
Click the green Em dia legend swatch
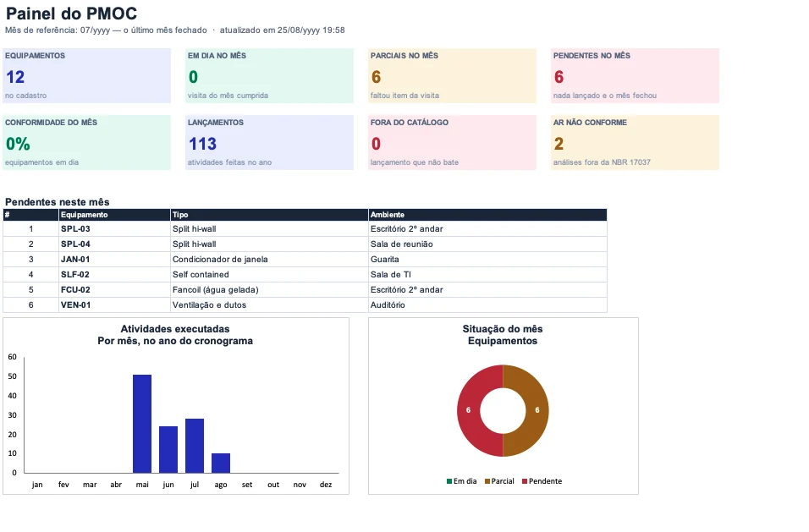click(449, 481)
